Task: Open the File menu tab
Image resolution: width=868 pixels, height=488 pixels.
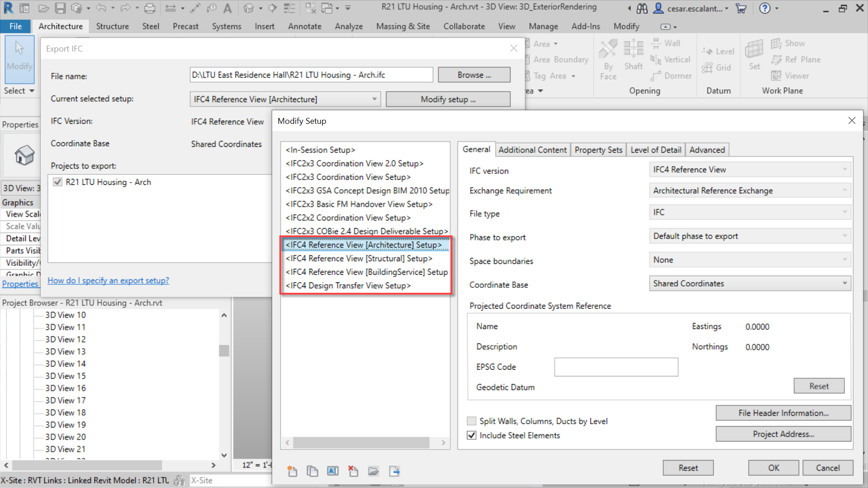Action: tap(15, 26)
